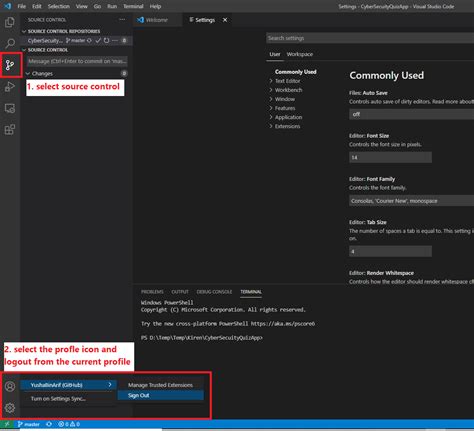
Task: Collapse the Source Control section header
Action: (x=24, y=50)
